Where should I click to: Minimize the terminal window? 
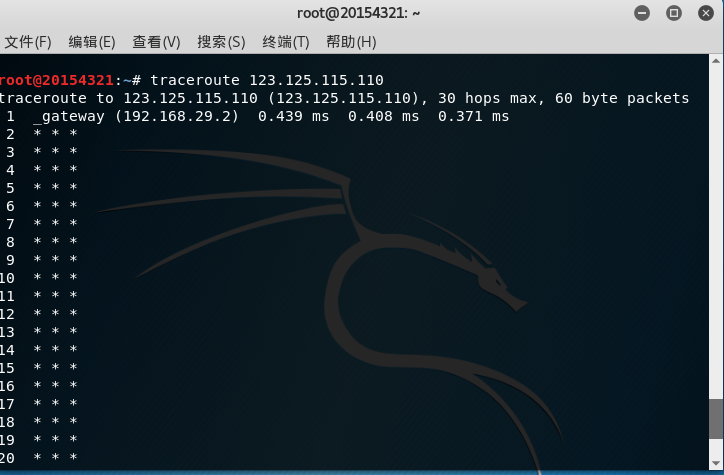pyautogui.click(x=642, y=13)
